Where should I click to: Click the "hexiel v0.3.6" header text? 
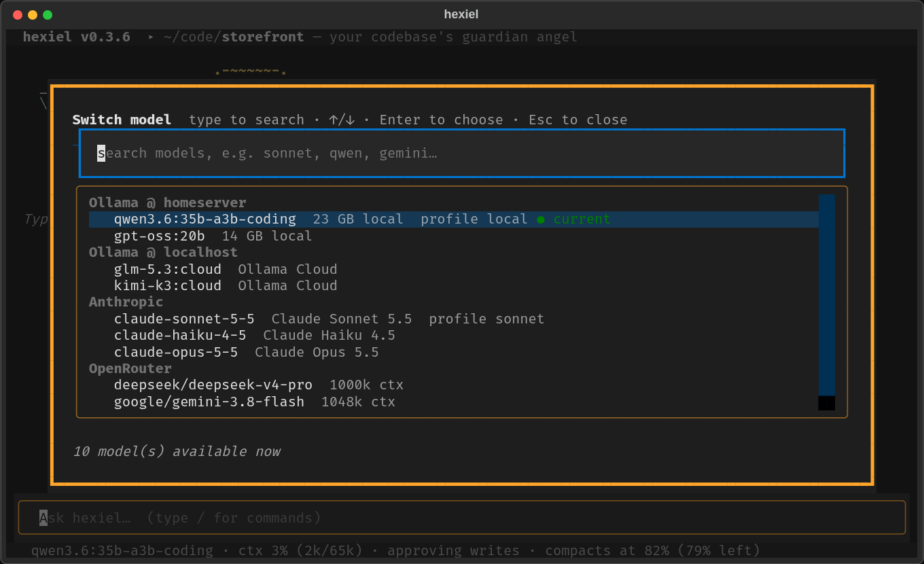77,37
